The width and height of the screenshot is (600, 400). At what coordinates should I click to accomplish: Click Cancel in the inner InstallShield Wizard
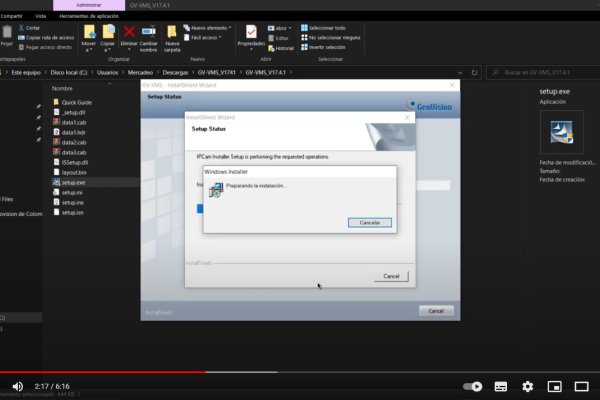pos(391,276)
